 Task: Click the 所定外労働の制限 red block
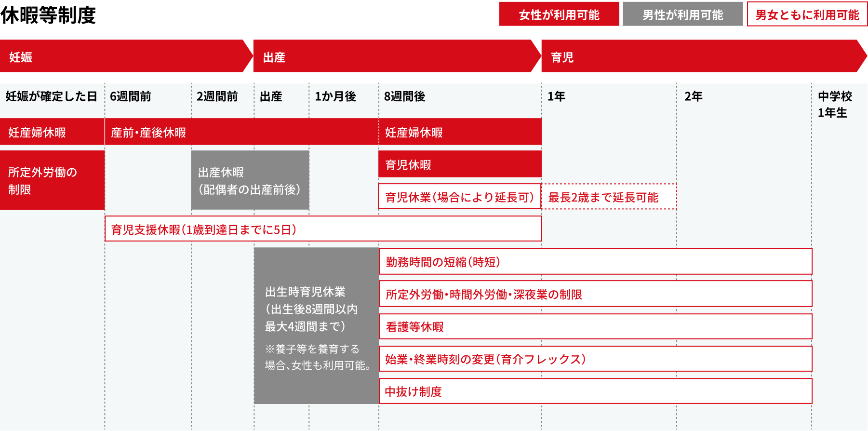[52, 180]
